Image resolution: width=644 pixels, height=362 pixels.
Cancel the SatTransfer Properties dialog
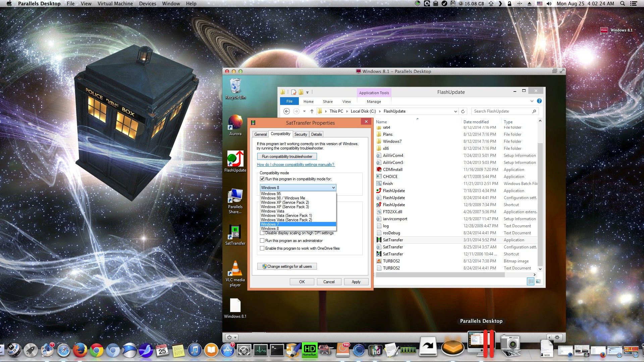[329, 282]
